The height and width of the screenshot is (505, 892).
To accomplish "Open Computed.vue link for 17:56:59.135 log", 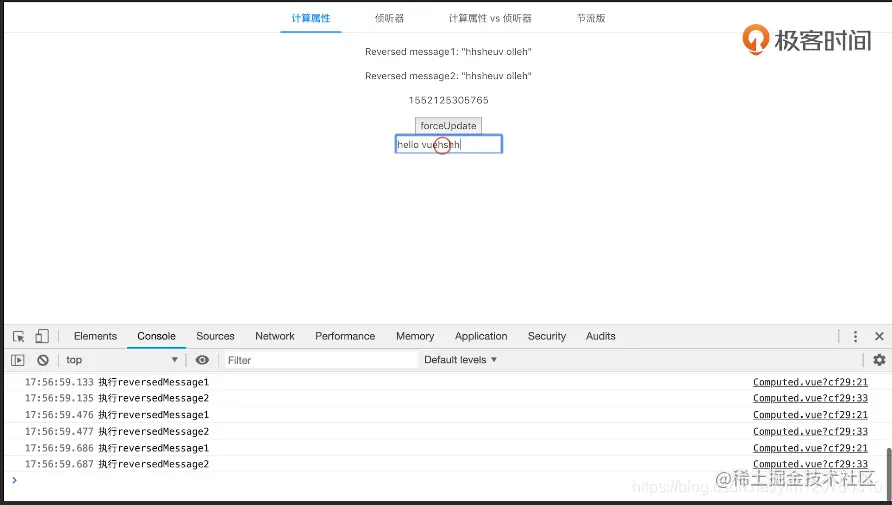I will (810, 398).
